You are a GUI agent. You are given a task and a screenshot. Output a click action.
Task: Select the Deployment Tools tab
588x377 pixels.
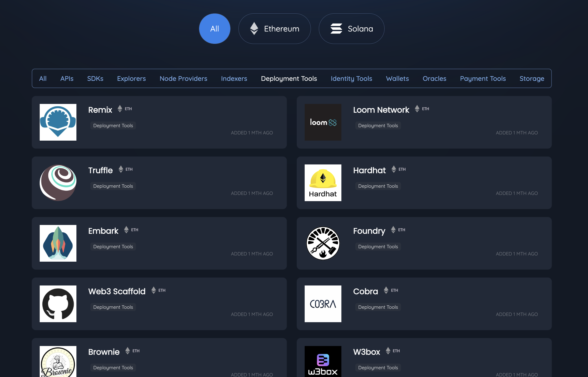coord(289,79)
